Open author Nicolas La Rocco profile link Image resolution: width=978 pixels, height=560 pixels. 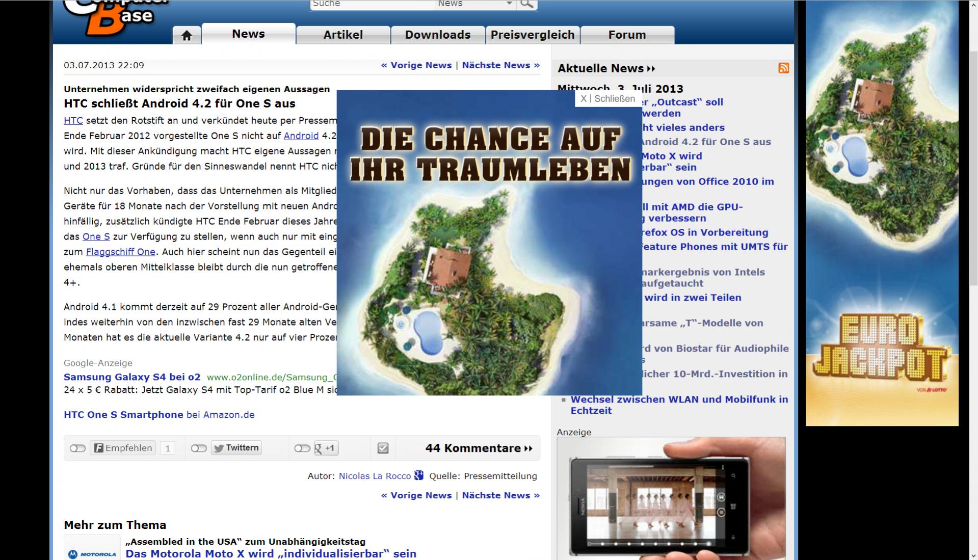click(x=375, y=476)
